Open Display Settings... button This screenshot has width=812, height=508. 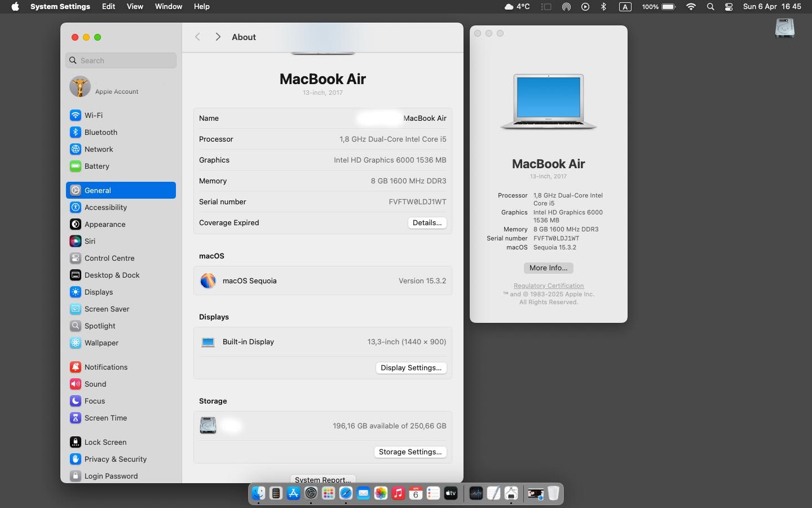(x=411, y=367)
